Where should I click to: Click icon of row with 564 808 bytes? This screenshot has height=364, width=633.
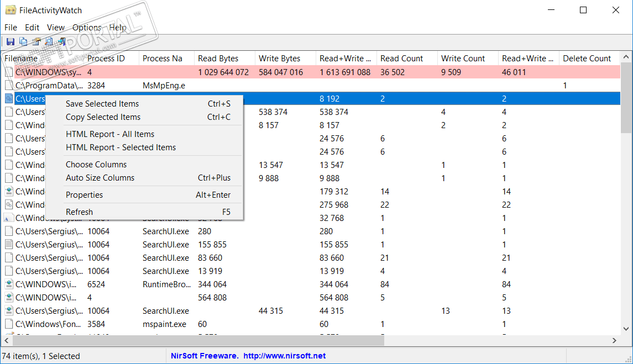tap(9, 297)
